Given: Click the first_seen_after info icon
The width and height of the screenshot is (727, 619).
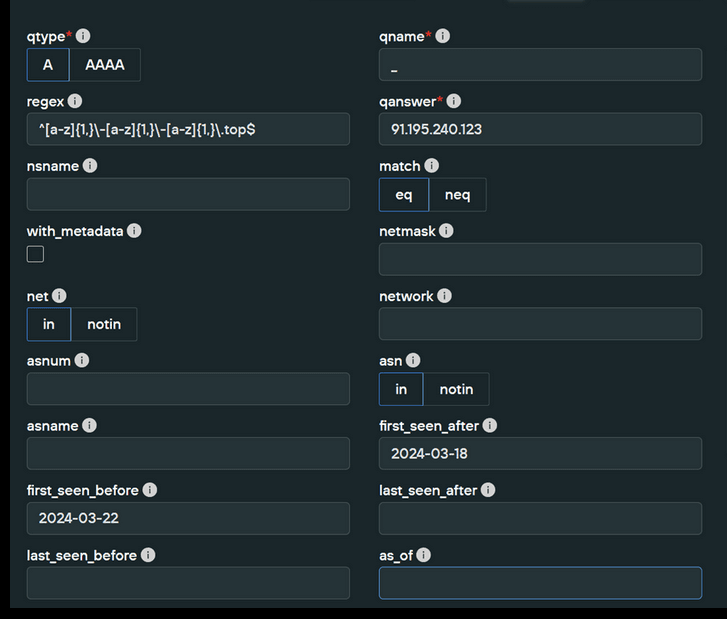Looking at the screenshot, I should click(x=489, y=426).
